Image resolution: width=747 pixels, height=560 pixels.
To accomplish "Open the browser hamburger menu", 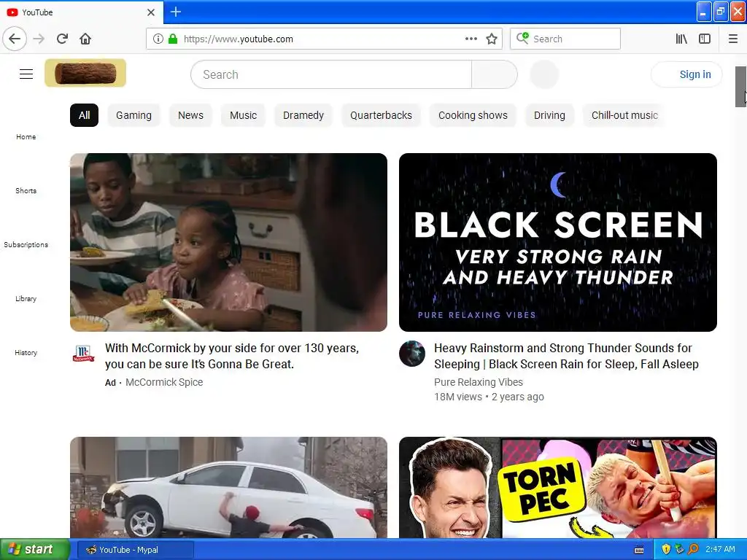I will point(733,39).
